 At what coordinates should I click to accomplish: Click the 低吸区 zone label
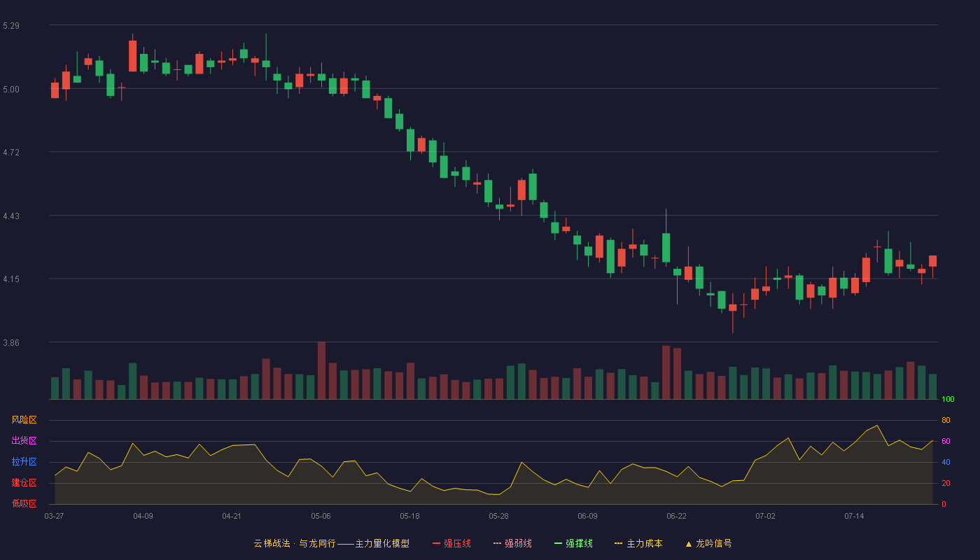pyautogui.click(x=24, y=504)
